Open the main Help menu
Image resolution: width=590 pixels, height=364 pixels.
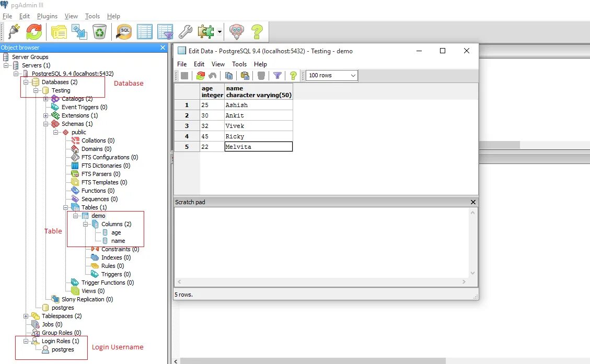tap(113, 16)
